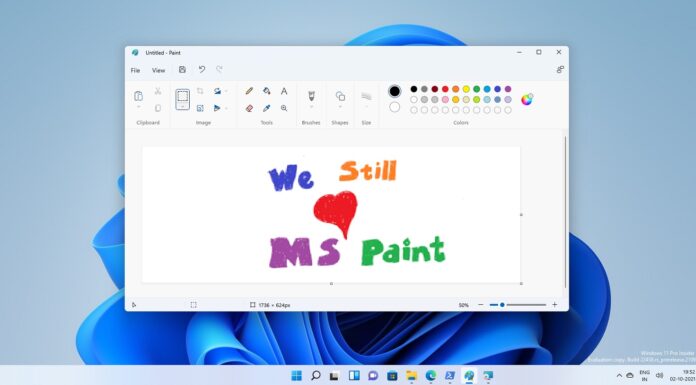Pick the orange color swatch
696x385 pixels.
[x=455, y=89]
